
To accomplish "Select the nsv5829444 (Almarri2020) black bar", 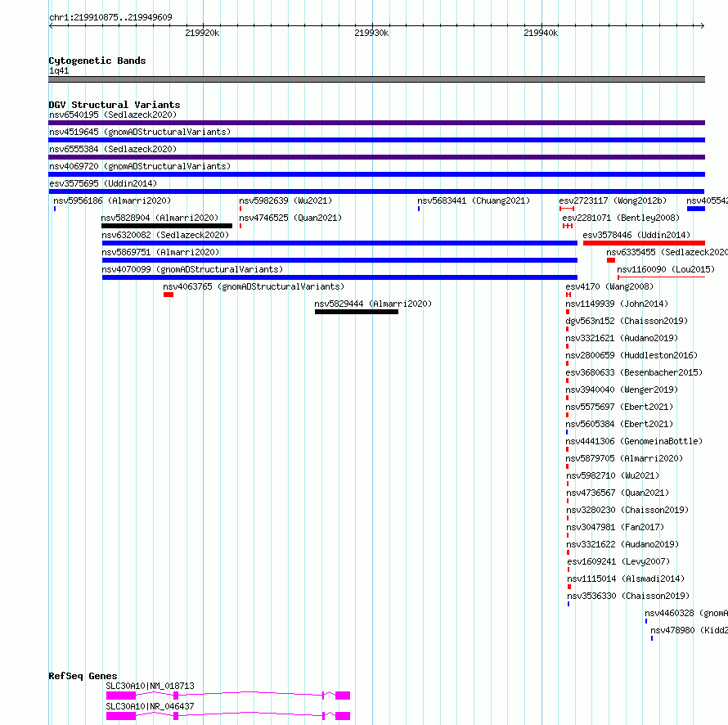I will [x=357, y=312].
